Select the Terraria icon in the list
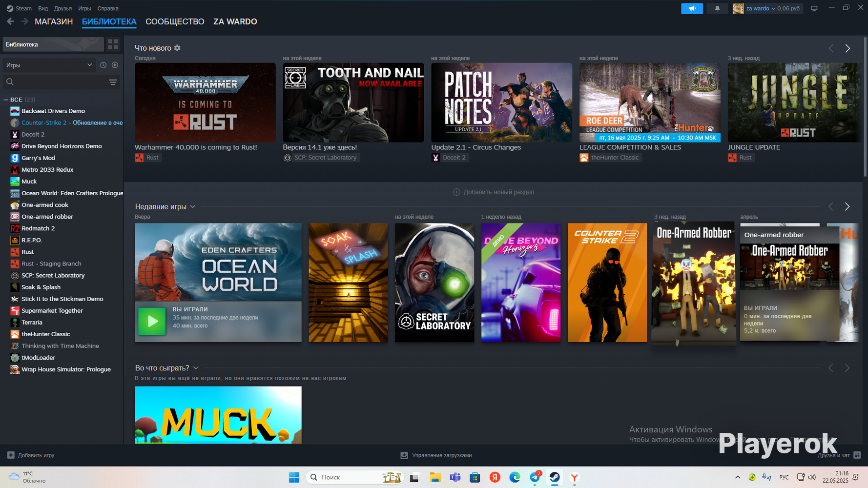The width and height of the screenshot is (868, 488). click(15, 322)
